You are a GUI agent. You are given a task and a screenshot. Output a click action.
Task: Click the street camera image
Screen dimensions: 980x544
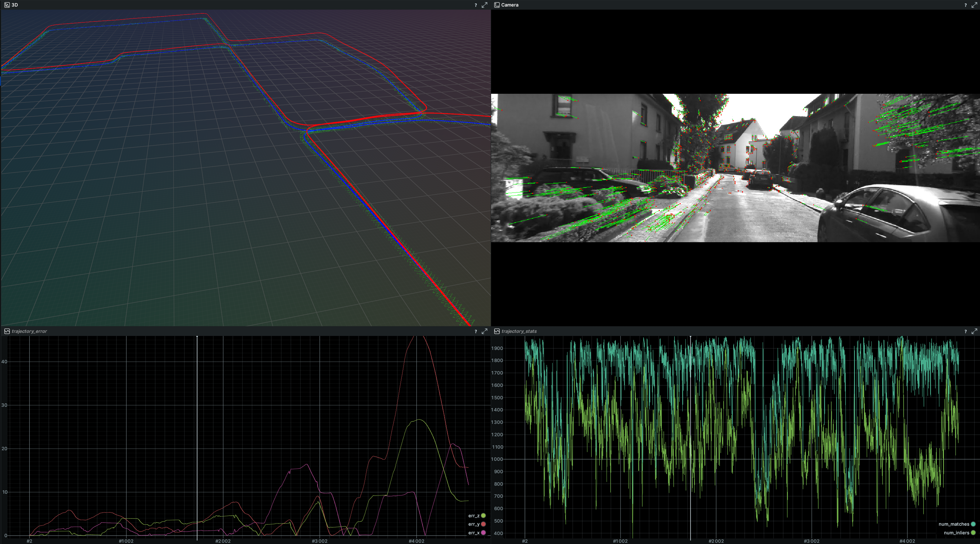735,168
